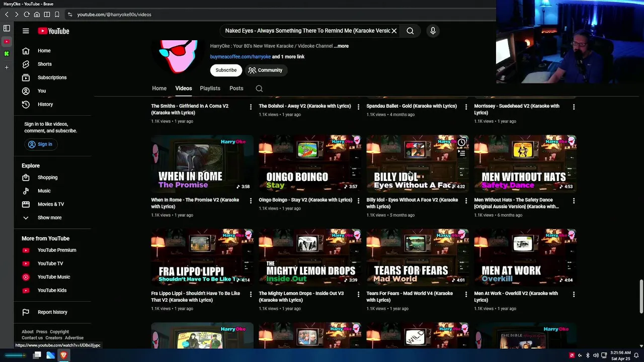Open the browser bookmarks icon
This screenshot has height=362, width=644.
pyautogui.click(x=57, y=15)
